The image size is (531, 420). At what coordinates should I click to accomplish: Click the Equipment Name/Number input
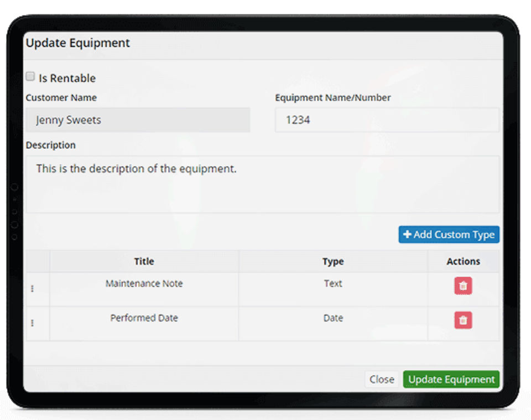click(x=387, y=120)
